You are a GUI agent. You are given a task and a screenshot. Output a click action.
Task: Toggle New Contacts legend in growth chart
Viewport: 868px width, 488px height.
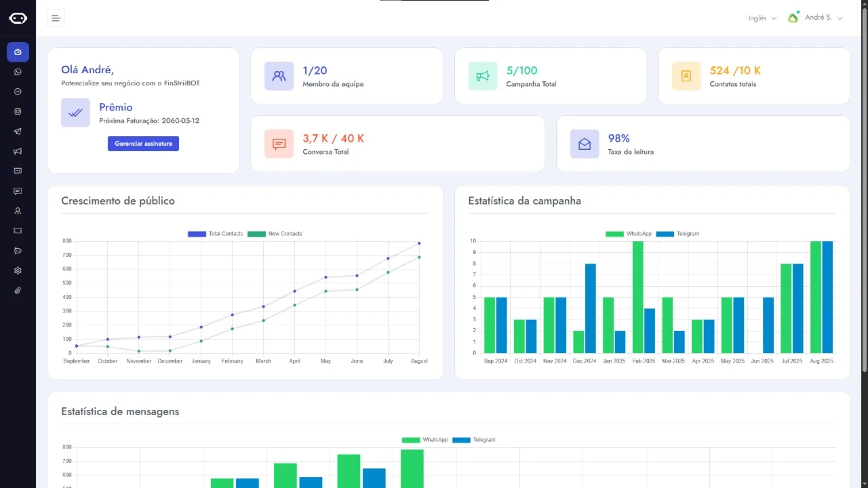click(x=275, y=234)
